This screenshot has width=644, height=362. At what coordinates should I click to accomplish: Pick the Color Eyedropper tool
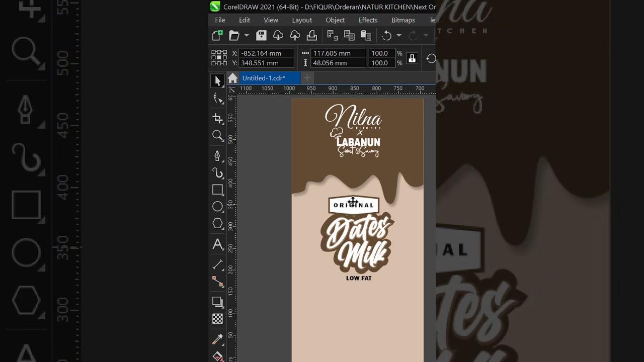click(217, 339)
